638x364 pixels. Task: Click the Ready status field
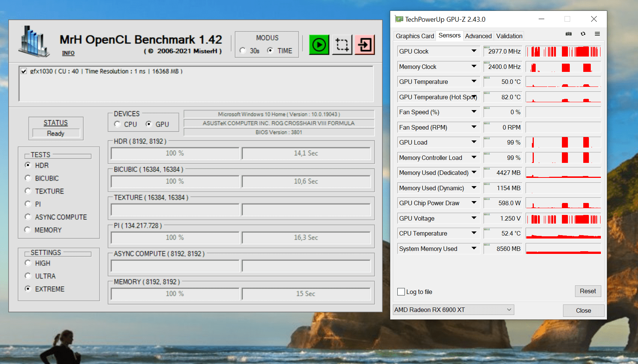[x=56, y=133]
